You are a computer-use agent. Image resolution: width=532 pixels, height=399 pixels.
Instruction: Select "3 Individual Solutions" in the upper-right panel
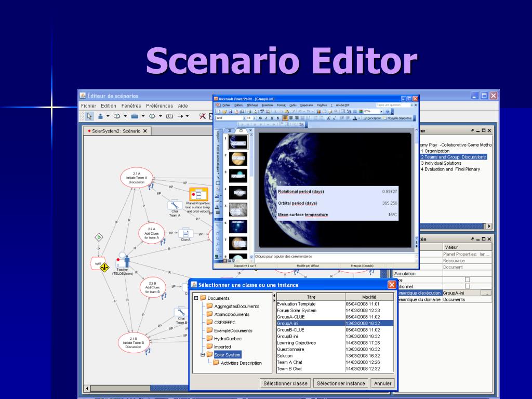click(x=441, y=163)
